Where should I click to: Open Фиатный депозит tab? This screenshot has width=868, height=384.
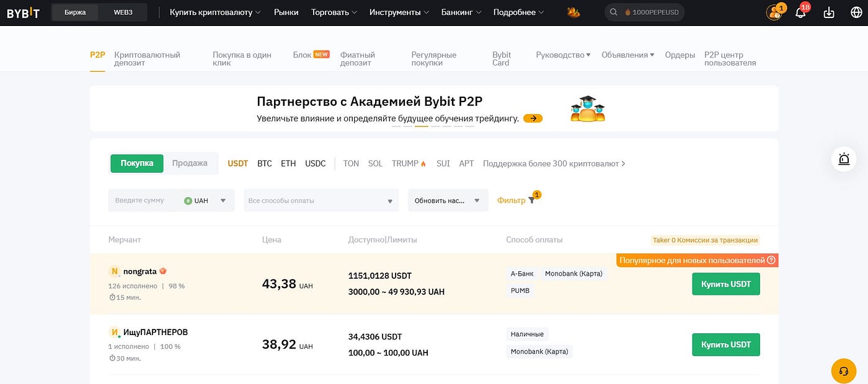click(x=358, y=59)
